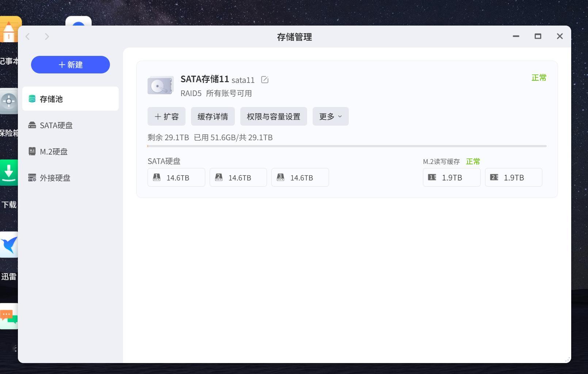Close the 存储管理 window

point(560,36)
